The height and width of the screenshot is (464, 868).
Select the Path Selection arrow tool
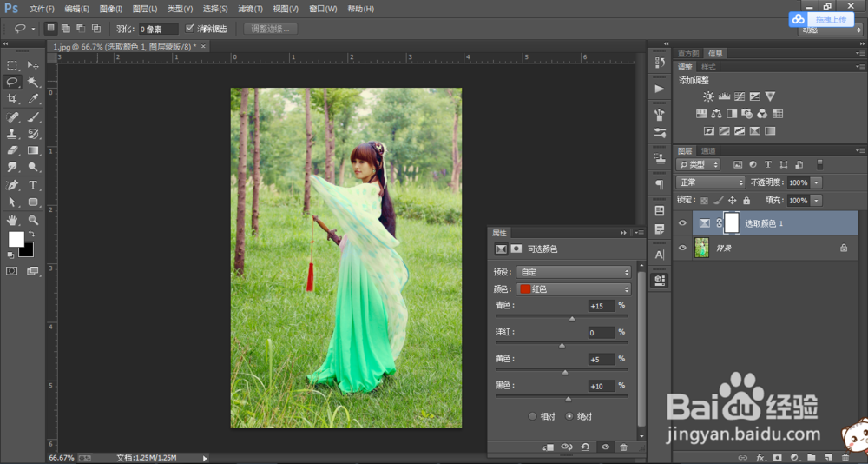click(12, 202)
